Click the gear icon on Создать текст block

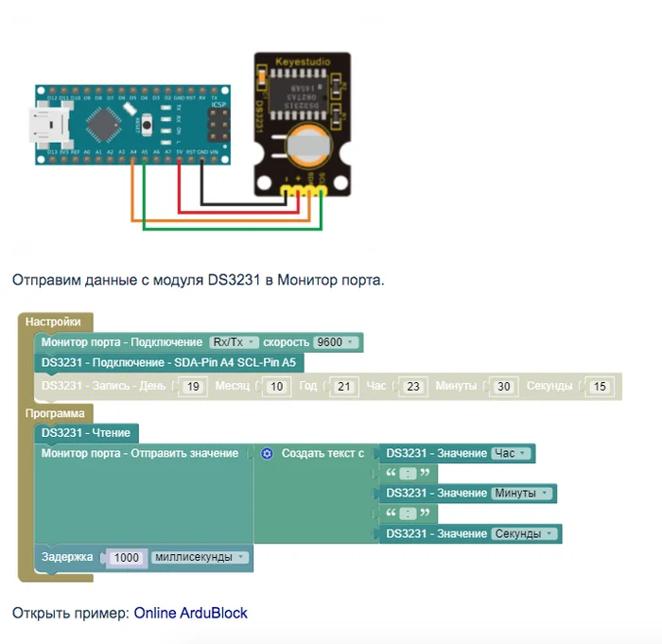pyautogui.click(x=267, y=454)
